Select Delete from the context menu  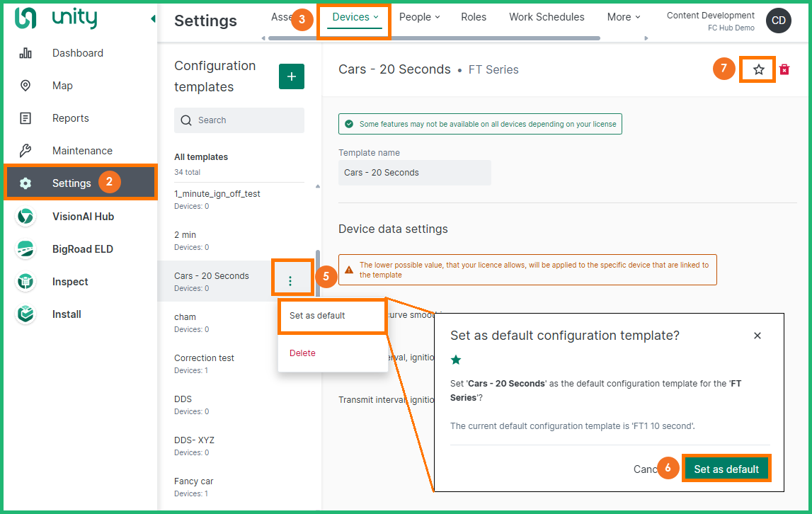(x=302, y=353)
